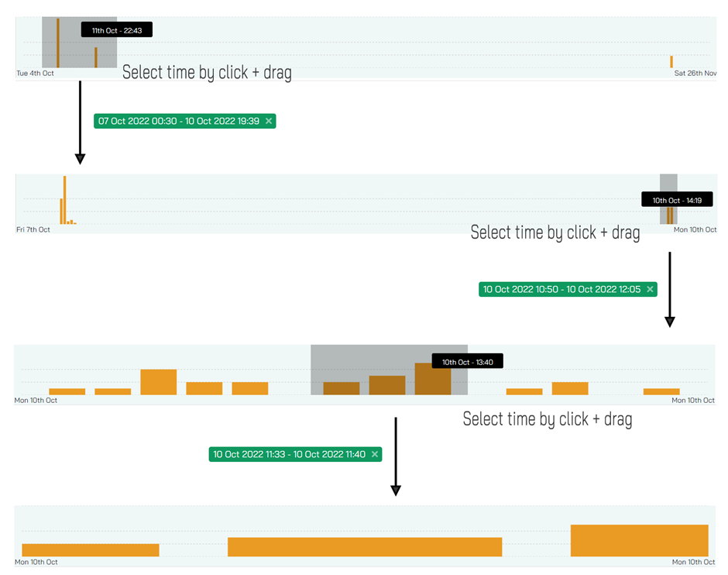Select the 07 Oct 2022 00:30 - 10 Oct 19:39 tag

point(185,121)
